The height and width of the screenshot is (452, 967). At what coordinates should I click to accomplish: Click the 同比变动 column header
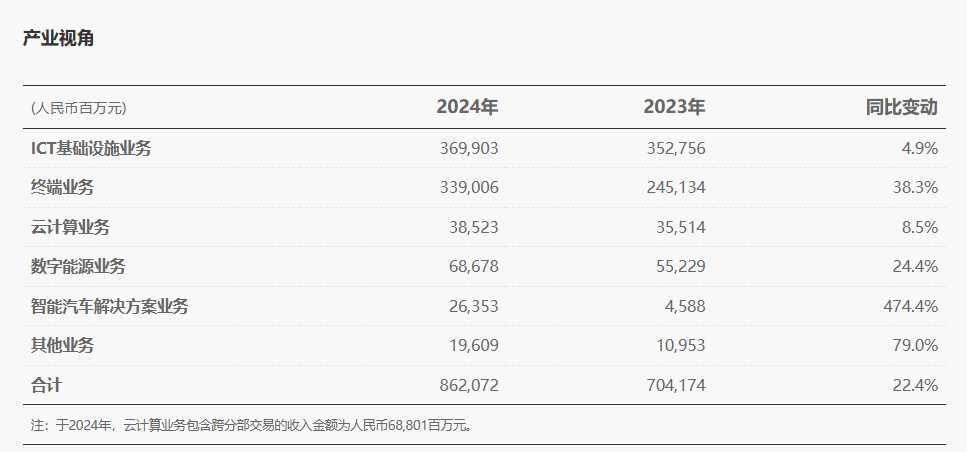click(x=901, y=107)
